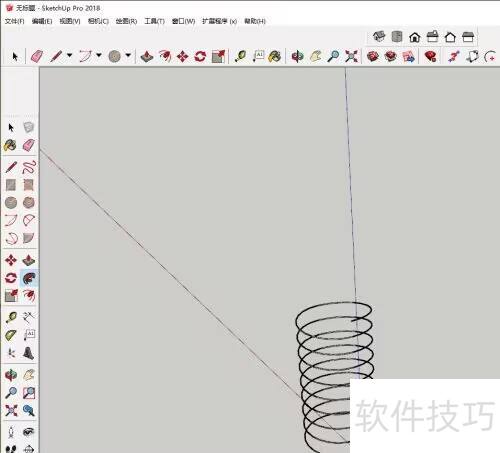
Task: Open the Extension Manager ruby icon
Action: point(430,56)
